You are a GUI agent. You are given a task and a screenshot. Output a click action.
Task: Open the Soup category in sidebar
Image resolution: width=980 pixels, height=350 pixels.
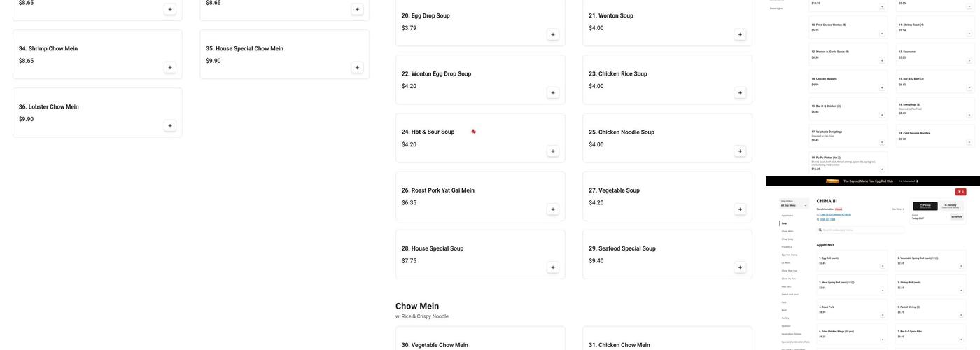784,223
